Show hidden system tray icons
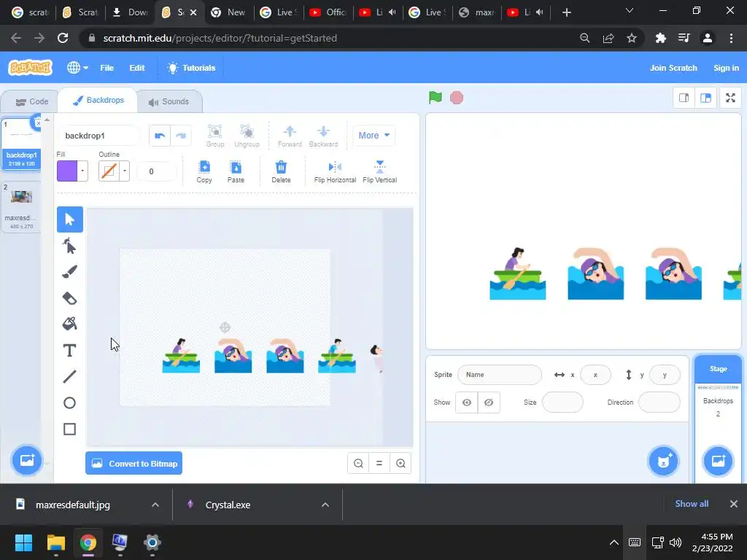 coord(614,542)
